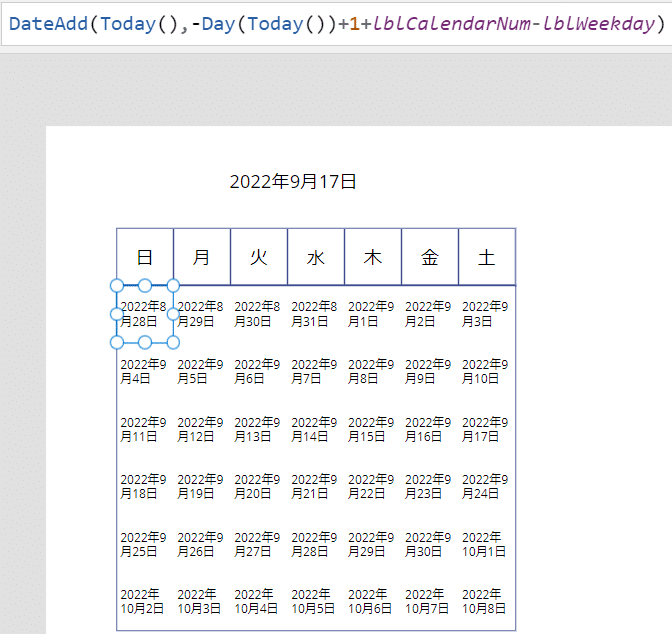Click the calendar cell 2022年10月2日
Image resolution: width=672 pixels, height=634 pixels.
(x=145, y=601)
